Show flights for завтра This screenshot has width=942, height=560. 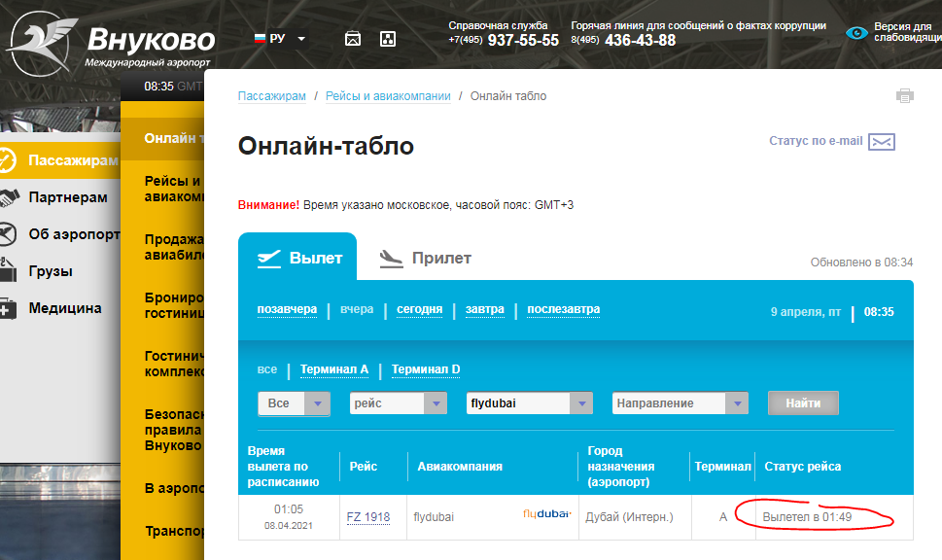(x=485, y=309)
